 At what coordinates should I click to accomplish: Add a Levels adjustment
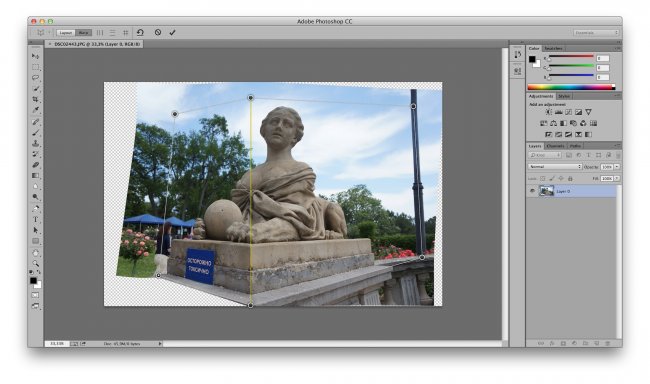tap(558, 112)
